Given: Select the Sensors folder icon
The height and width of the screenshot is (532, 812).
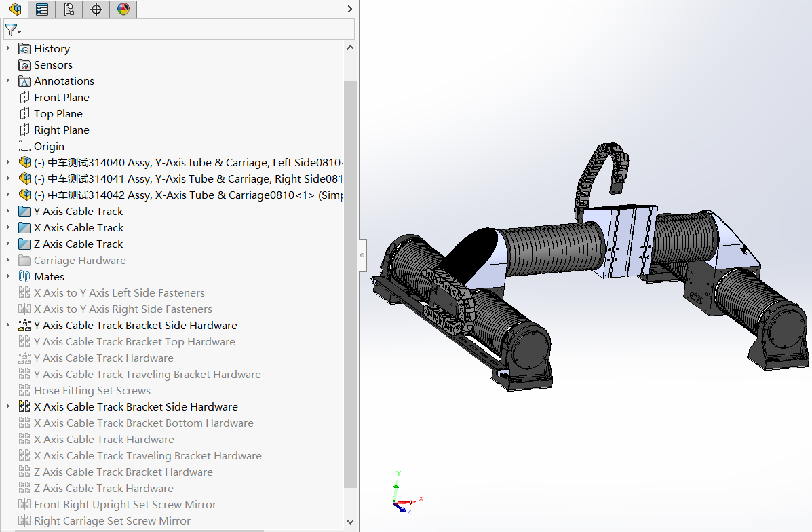Looking at the screenshot, I should pos(24,65).
